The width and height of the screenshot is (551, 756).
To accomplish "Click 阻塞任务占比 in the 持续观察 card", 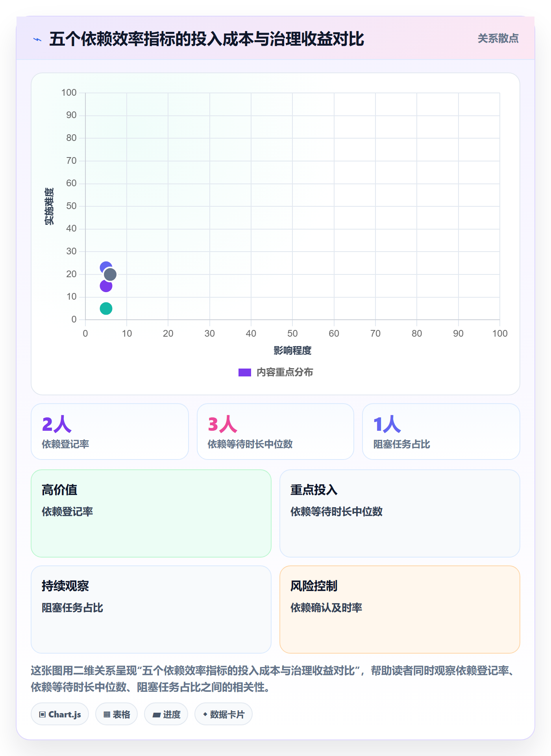I will 72,608.
